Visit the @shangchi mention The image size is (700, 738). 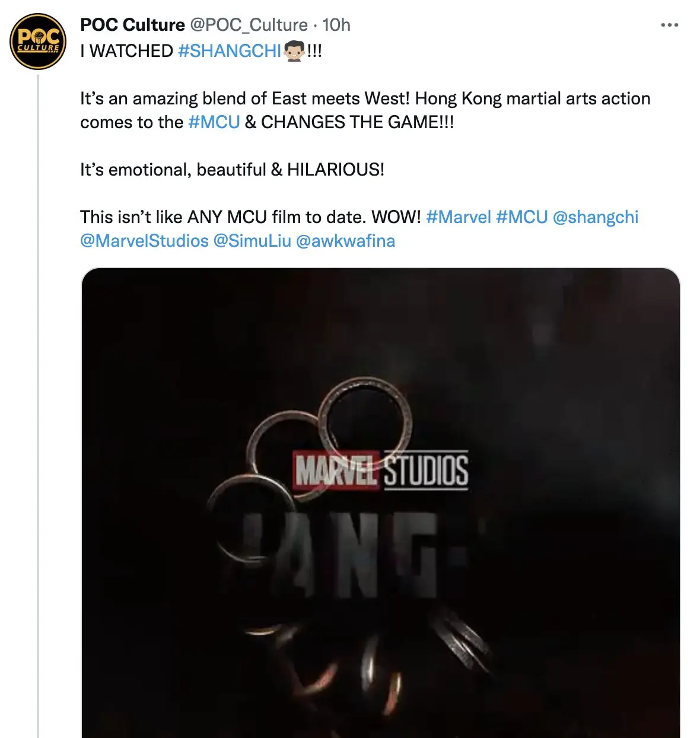click(595, 217)
